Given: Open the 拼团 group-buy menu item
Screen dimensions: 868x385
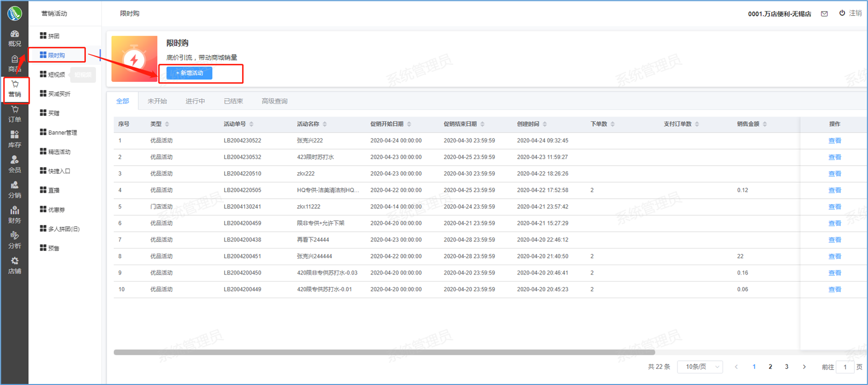Looking at the screenshot, I should [x=50, y=36].
